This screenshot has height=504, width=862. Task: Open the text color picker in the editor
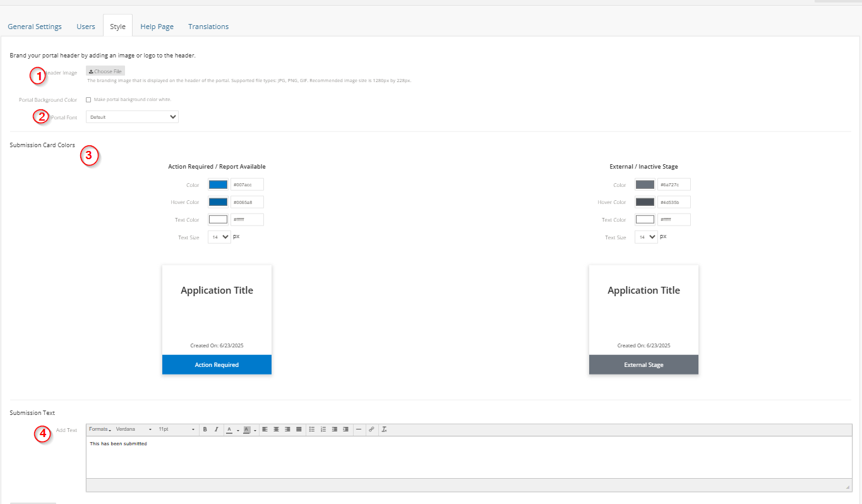click(x=230, y=429)
